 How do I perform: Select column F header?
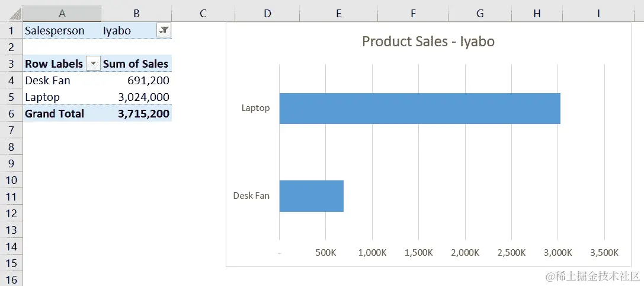413,13
